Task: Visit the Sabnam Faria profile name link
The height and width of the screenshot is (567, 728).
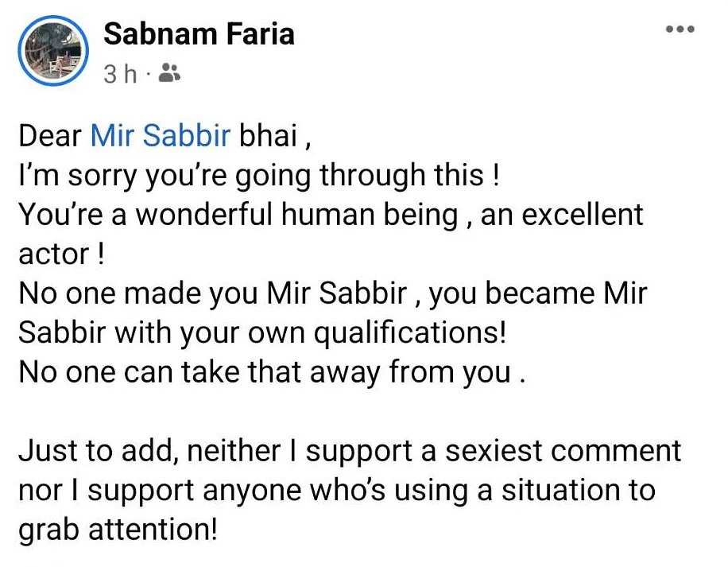Action: click(x=199, y=34)
